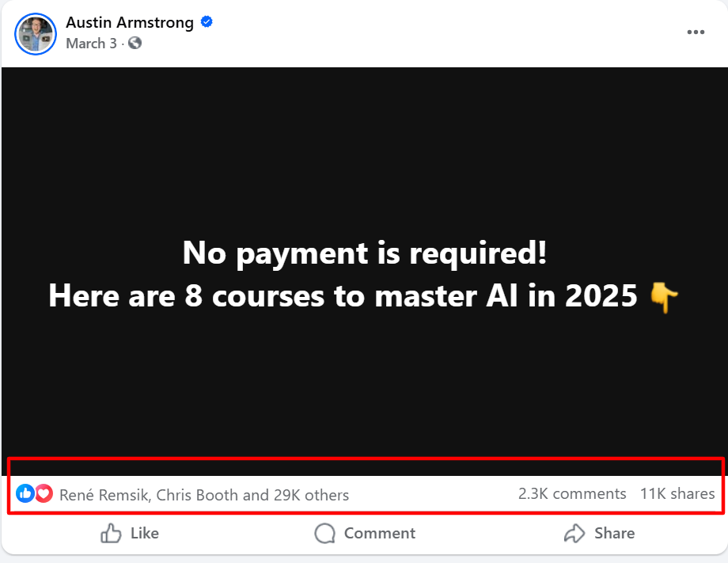Image resolution: width=728 pixels, height=563 pixels.
Task: Open the March 3 post timestamp
Action: point(92,44)
